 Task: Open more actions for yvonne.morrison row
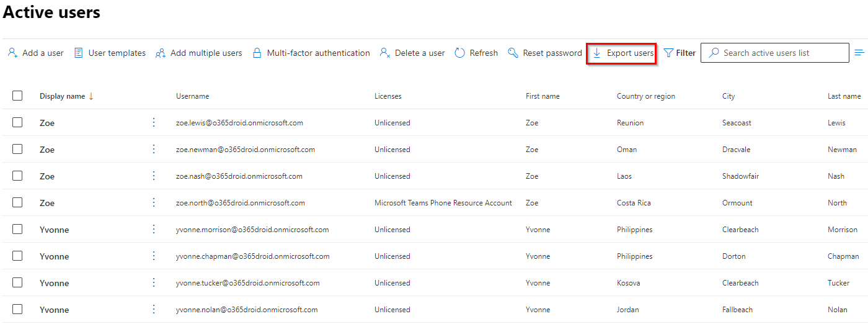154,229
